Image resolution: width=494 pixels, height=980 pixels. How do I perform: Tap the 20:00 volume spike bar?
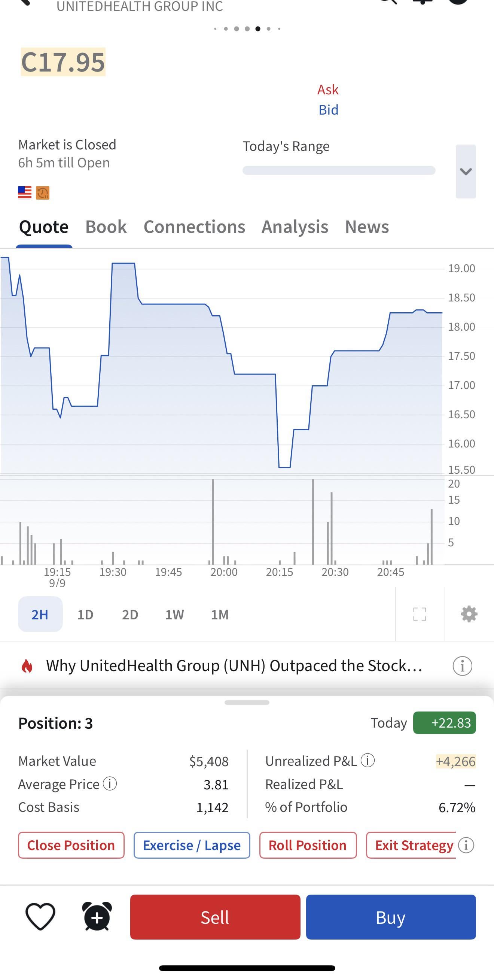point(213,522)
